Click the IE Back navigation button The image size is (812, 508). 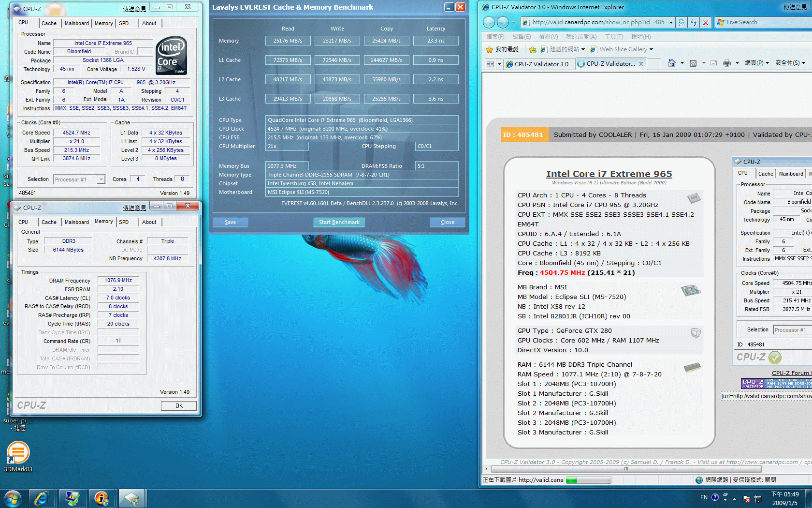coord(489,22)
